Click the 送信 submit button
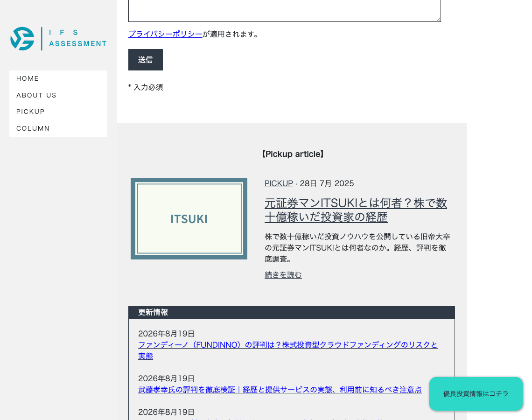Image resolution: width=532 pixels, height=420 pixels. (146, 60)
